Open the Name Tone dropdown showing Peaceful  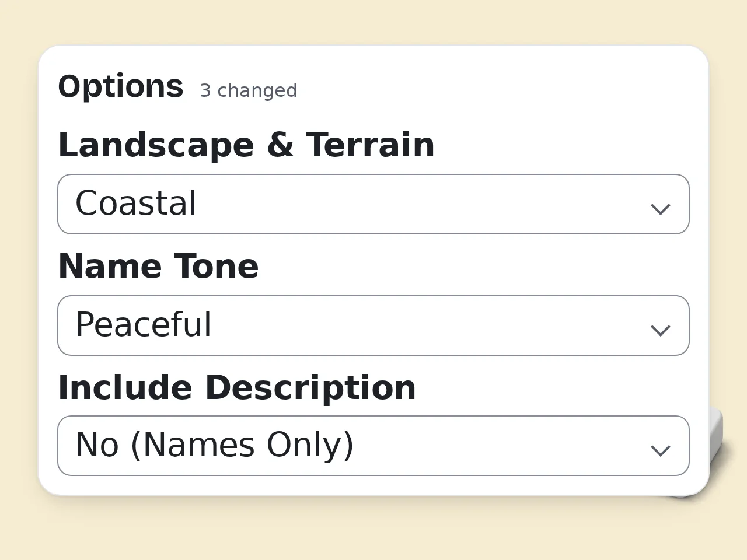pyautogui.click(x=373, y=325)
